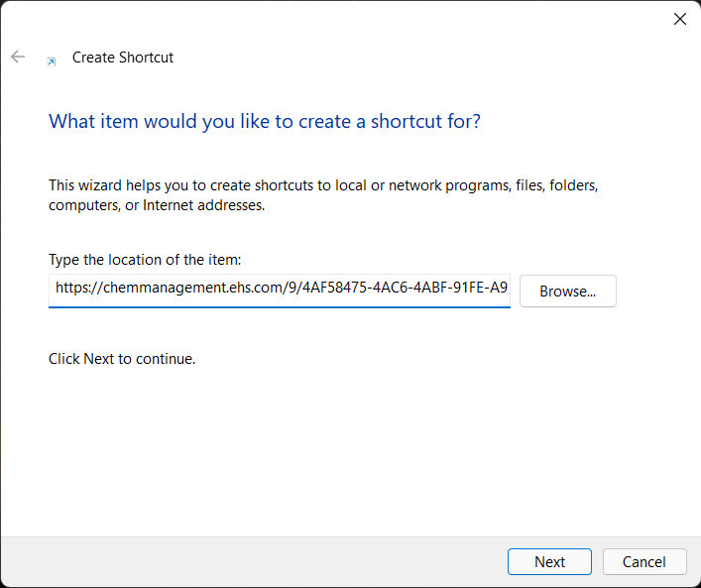Screen dimensions: 701x588
Task: Click Next to proceed in the wizard
Action: 549,561
